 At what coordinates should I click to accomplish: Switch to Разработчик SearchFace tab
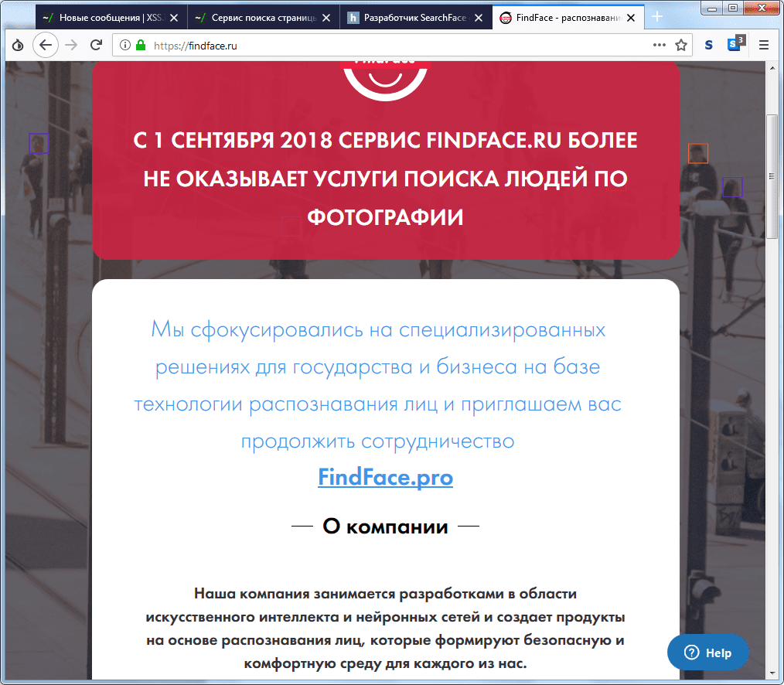coord(416,18)
